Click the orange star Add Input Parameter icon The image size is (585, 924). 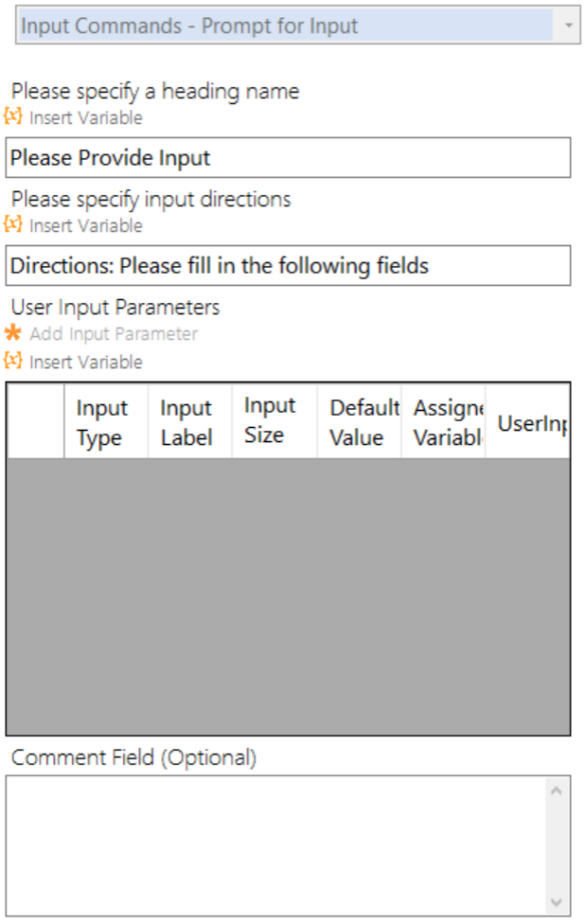pos(13,333)
